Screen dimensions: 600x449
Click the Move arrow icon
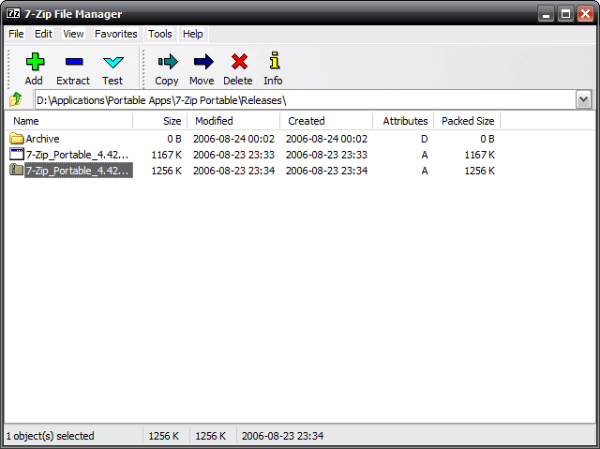click(202, 63)
